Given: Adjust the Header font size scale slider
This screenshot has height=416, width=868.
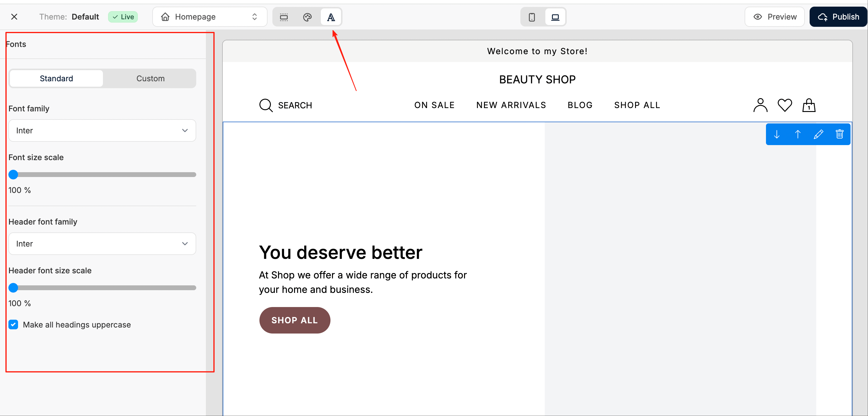Looking at the screenshot, I should (x=102, y=287).
